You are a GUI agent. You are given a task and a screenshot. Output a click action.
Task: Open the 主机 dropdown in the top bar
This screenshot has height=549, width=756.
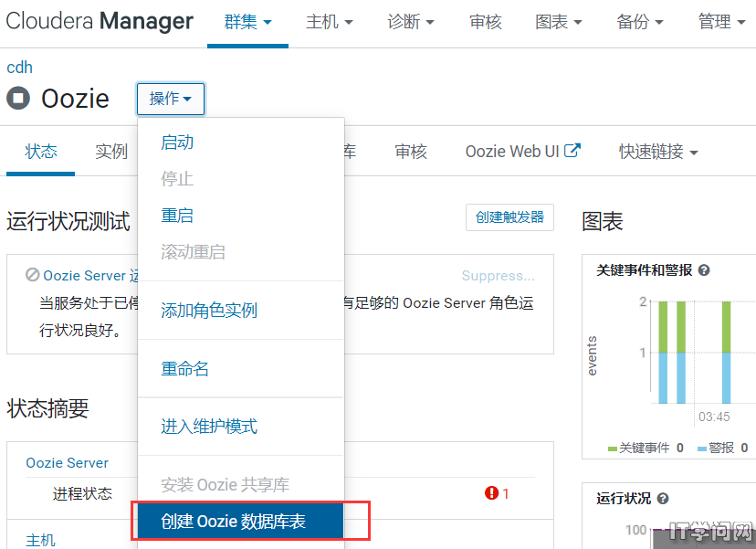[330, 22]
